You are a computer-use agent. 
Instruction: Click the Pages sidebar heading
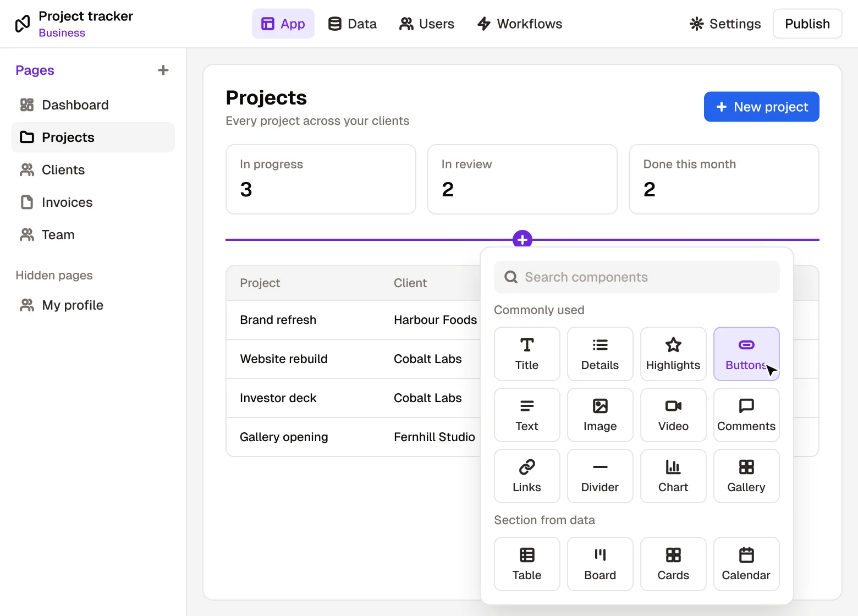pos(35,70)
